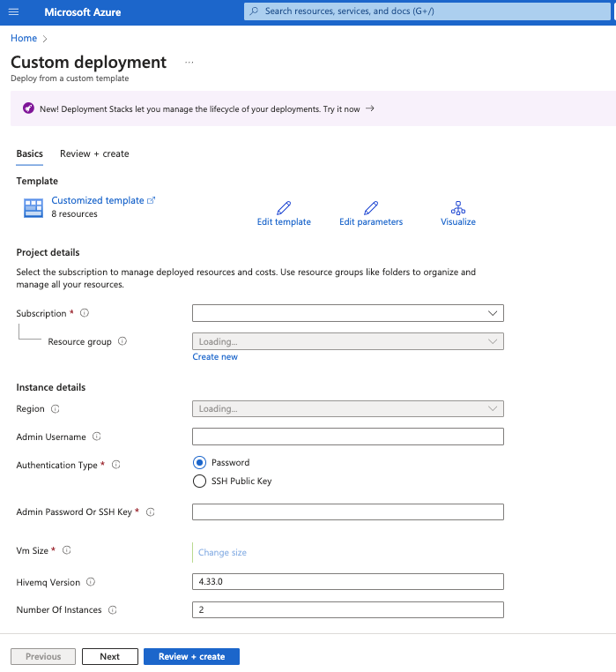The height and width of the screenshot is (672, 616).
Task: Click the Microsoft Azure logo text
Action: (x=83, y=12)
